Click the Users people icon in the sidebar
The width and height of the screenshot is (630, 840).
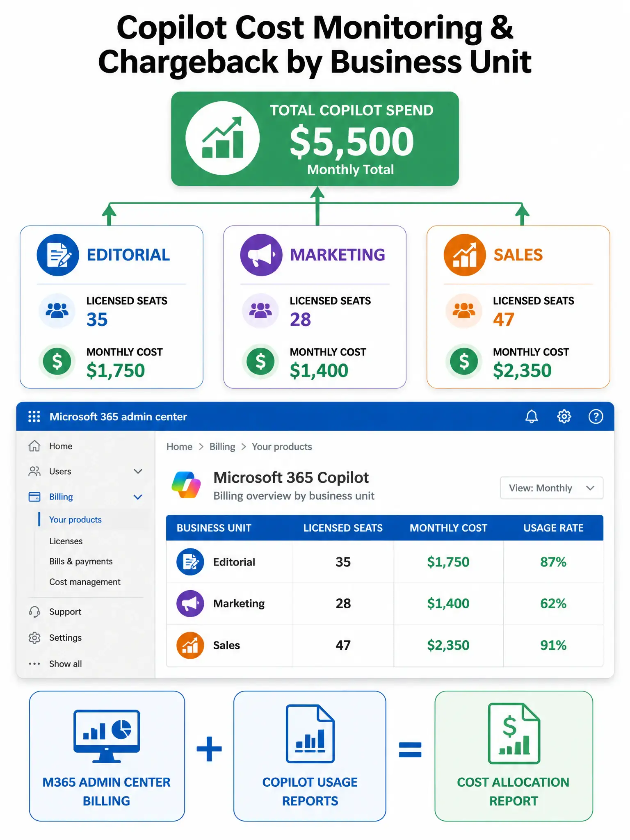tap(34, 471)
